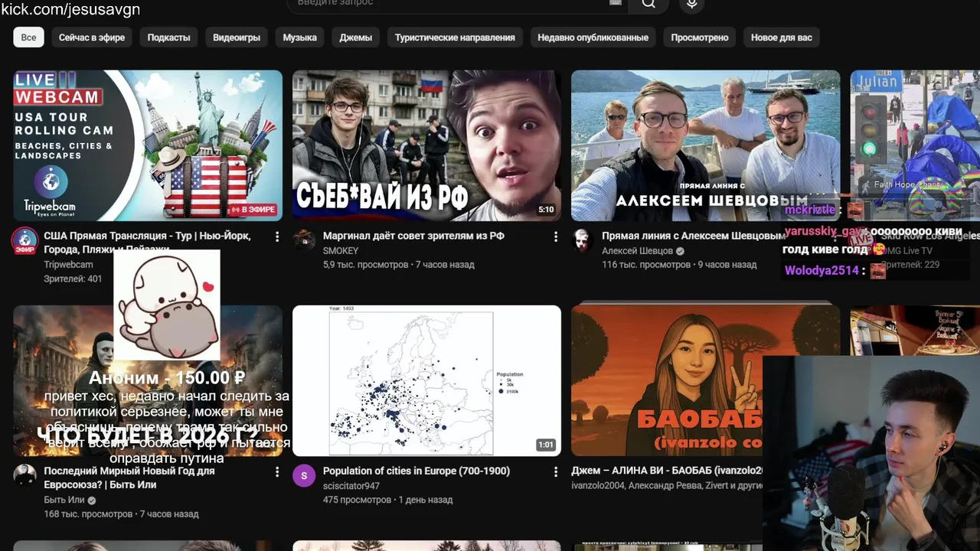Open the Europe population map thumbnail
The height and width of the screenshot is (551, 980).
tap(426, 380)
